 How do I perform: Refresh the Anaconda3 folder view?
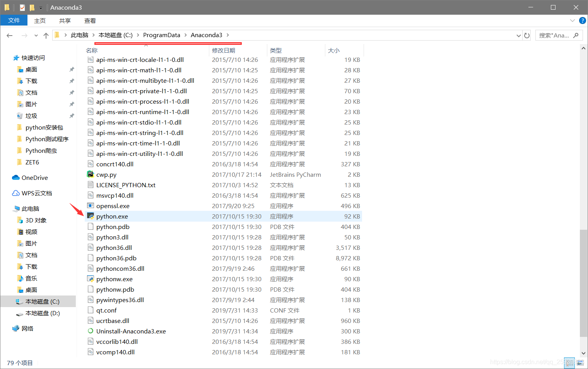click(527, 36)
